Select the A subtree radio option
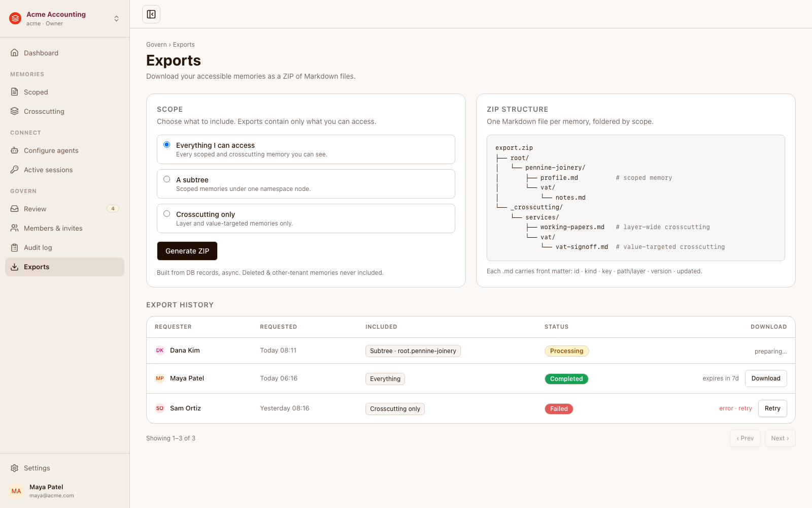Viewport: 812px width, 508px height. pyautogui.click(x=166, y=179)
